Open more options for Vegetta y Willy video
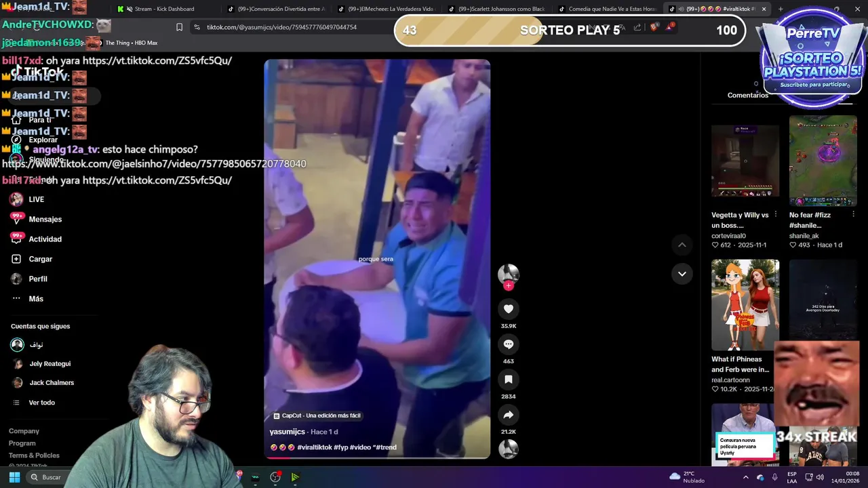The image size is (868, 488). pos(776,214)
